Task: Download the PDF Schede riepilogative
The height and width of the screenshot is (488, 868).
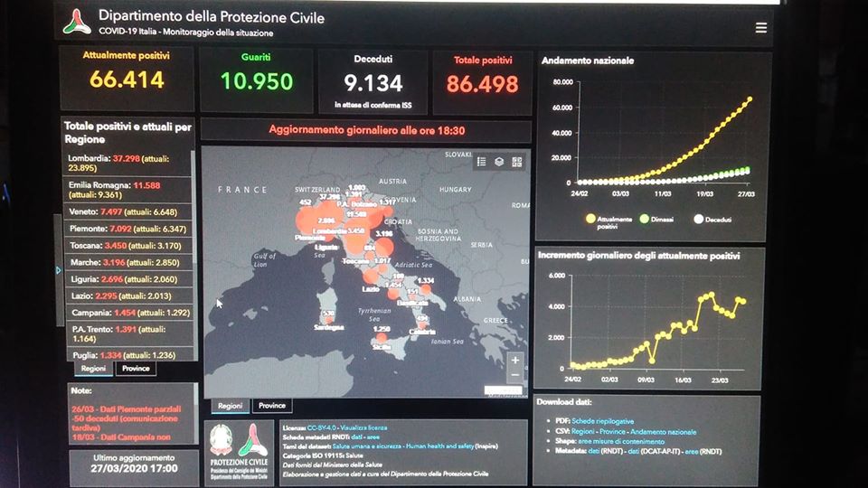Action: pos(602,421)
